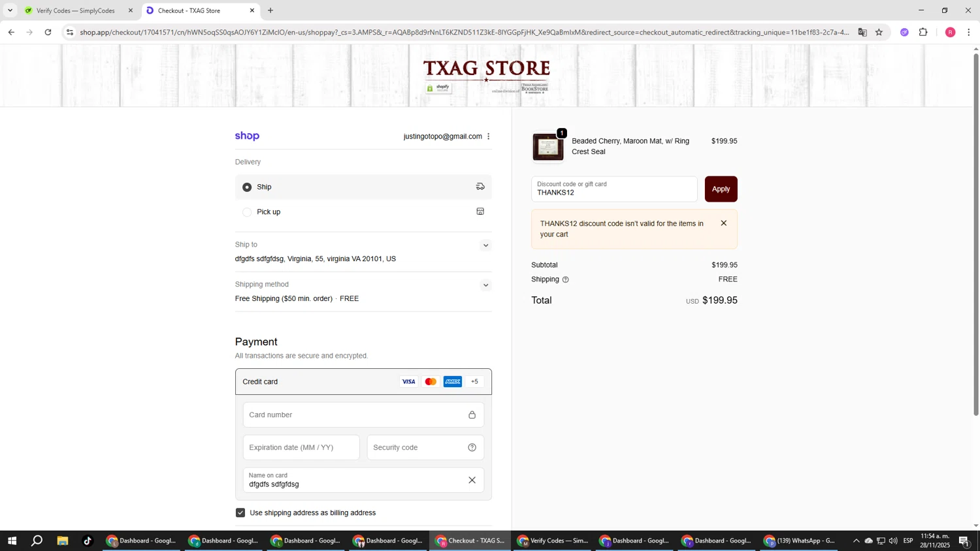Select Credit card payment method
Viewport: 980px width, 551px height.
point(363,382)
